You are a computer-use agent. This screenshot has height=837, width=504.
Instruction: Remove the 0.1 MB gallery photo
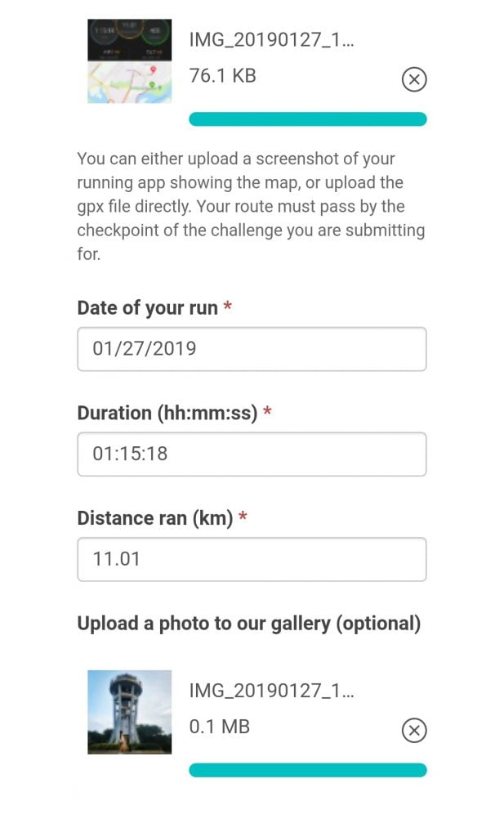tap(414, 730)
